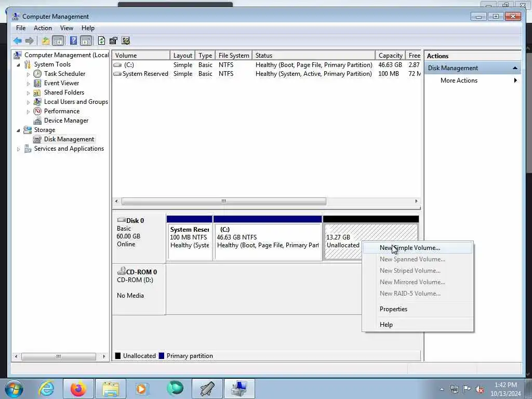Expand the Task Scheduler node arrow
This screenshot has height=399, width=532.
pyautogui.click(x=28, y=74)
